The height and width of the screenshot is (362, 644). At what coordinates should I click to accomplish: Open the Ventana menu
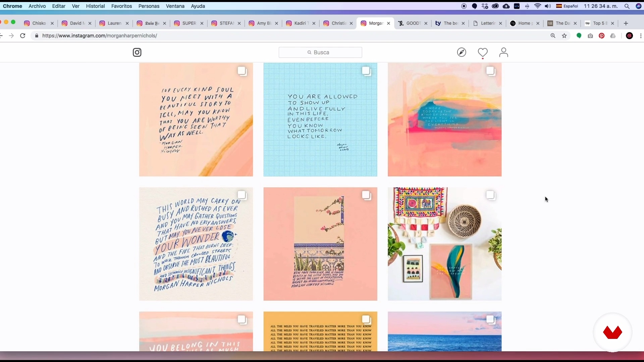(175, 6)
